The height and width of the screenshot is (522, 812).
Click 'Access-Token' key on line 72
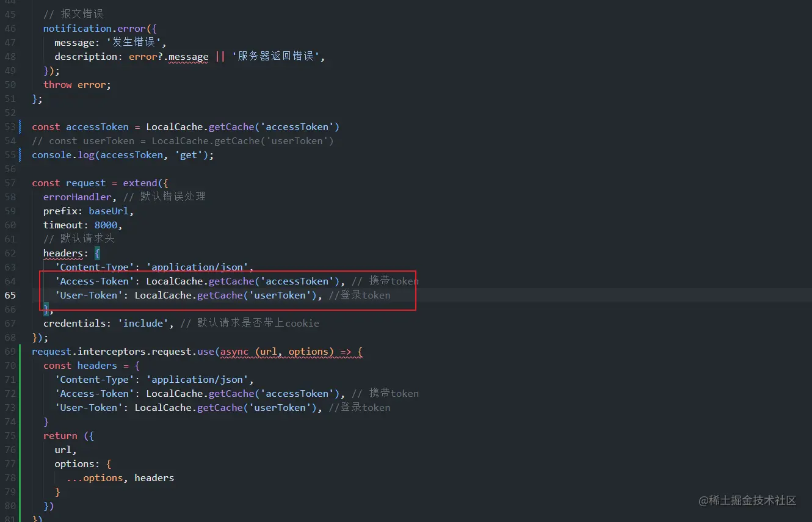click(x=94, y=393)
